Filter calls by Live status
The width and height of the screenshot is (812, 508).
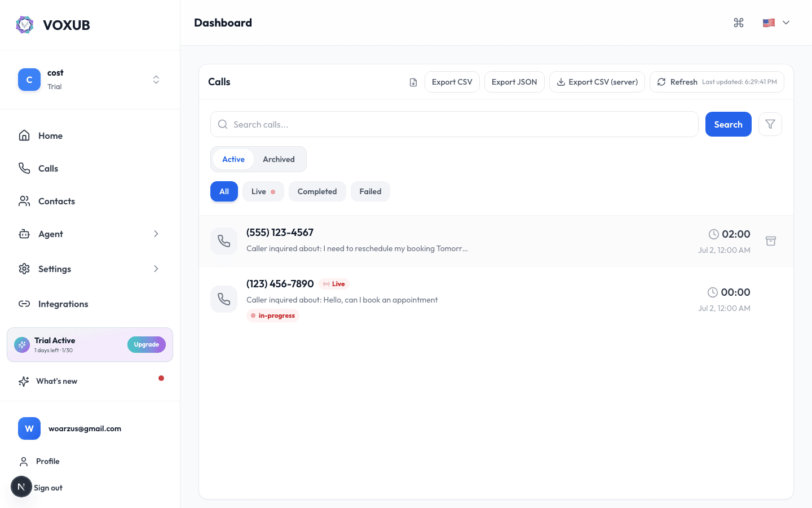[263, 191]
